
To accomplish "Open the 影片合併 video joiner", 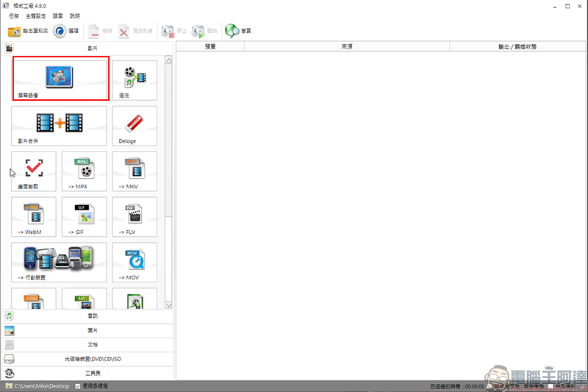I will pos(60,126).
